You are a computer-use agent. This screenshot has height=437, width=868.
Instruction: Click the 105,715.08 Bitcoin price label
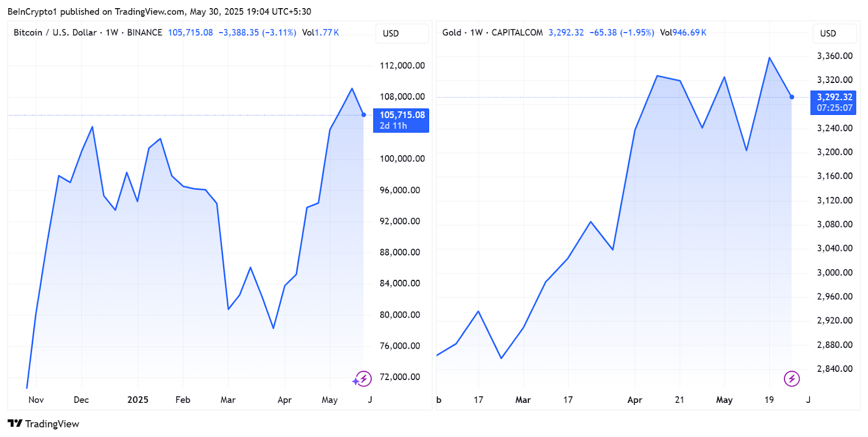click(x=401, y=120)
